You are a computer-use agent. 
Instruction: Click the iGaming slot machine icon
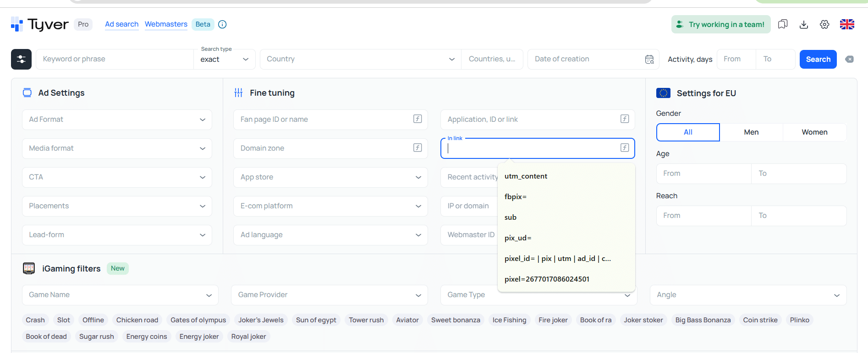(x=29, y=268)
